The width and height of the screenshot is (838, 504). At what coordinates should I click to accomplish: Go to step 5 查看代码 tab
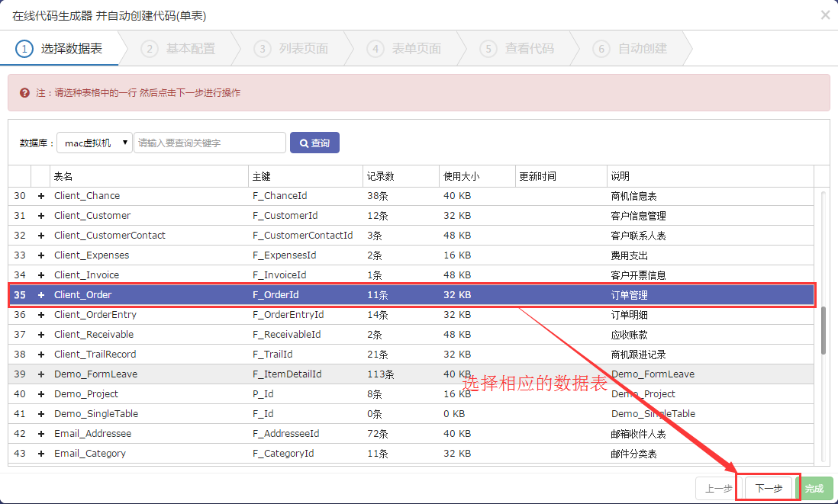coord(517,49)
